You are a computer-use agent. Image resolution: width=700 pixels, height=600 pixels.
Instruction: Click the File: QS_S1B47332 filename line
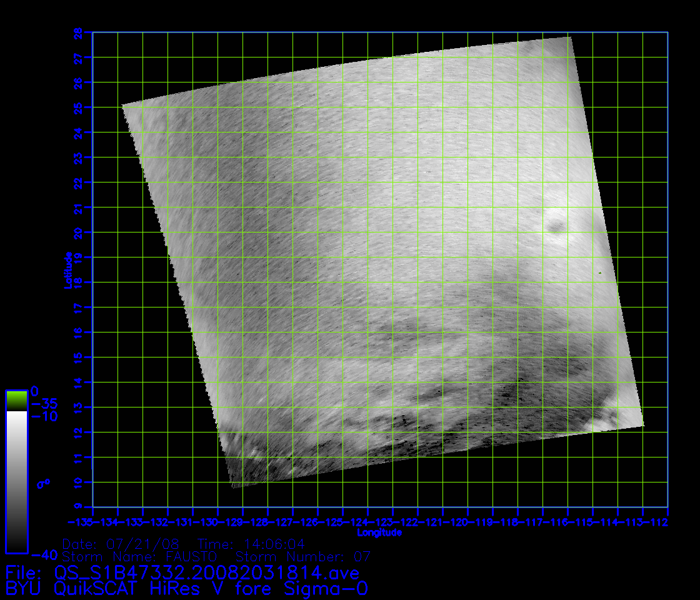click(182, 572)
